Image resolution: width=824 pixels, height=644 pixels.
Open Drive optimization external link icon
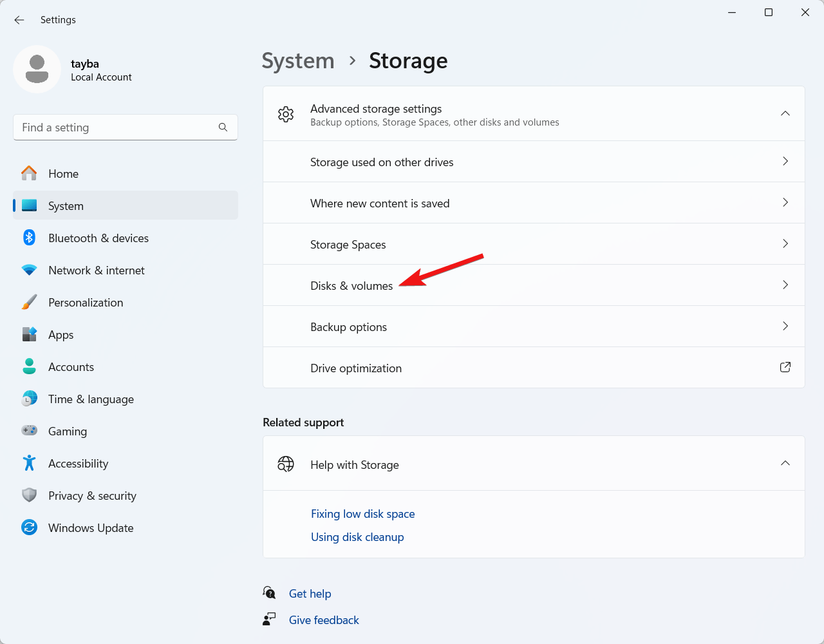click(785, 367)
